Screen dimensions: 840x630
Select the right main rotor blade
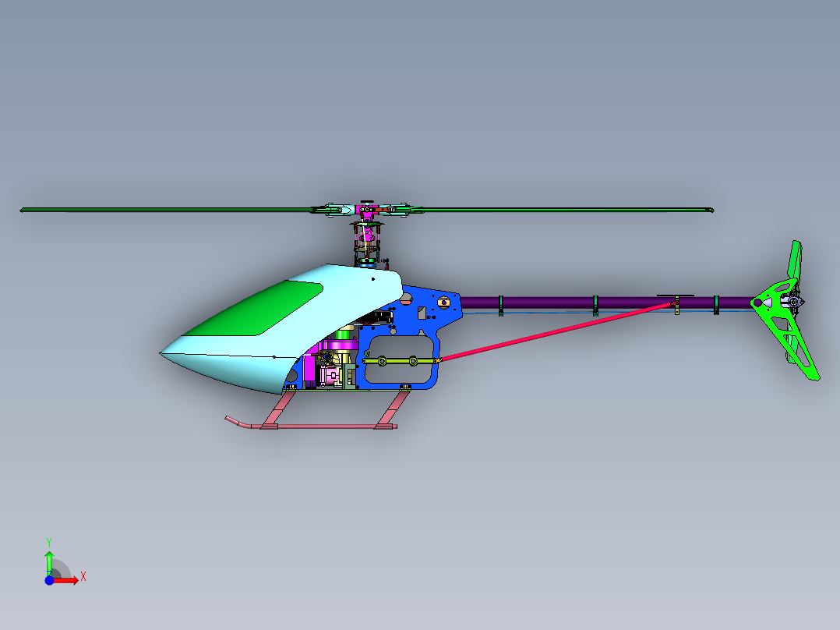568,210
